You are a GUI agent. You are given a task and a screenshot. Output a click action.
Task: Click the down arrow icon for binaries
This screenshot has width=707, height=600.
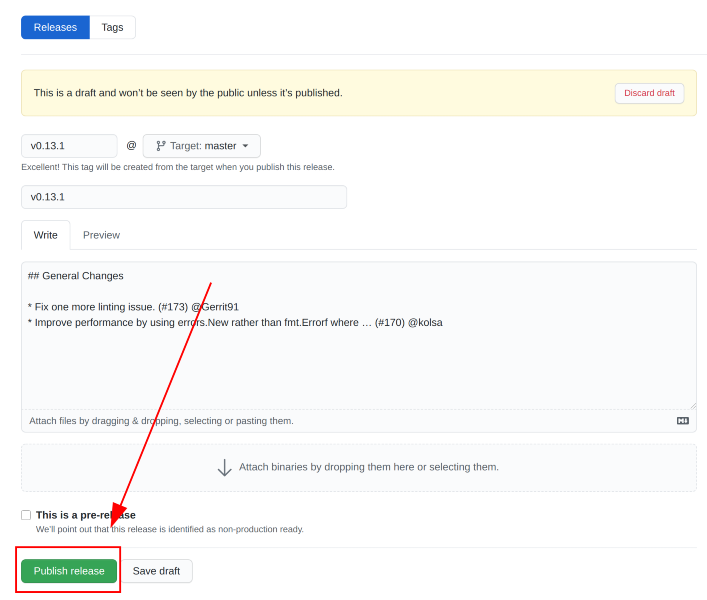pos(225,467)
